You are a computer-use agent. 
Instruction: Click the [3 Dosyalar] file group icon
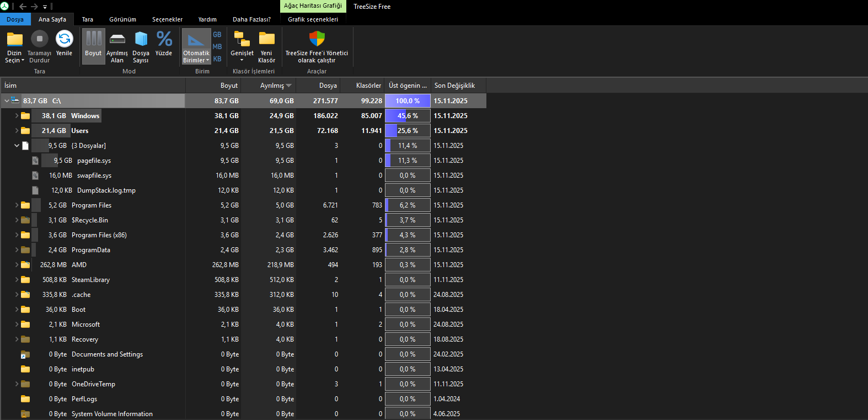tap(25, 146)
